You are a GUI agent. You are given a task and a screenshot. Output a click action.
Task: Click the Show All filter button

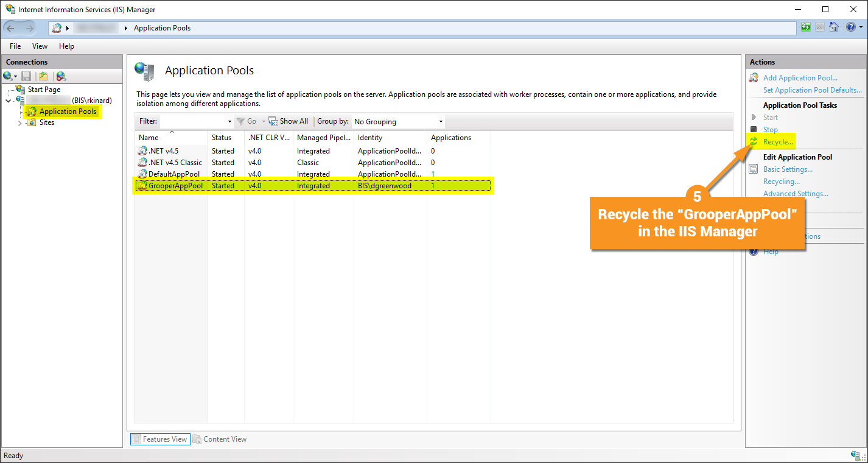pyautogui.click(x=289, y=121)
